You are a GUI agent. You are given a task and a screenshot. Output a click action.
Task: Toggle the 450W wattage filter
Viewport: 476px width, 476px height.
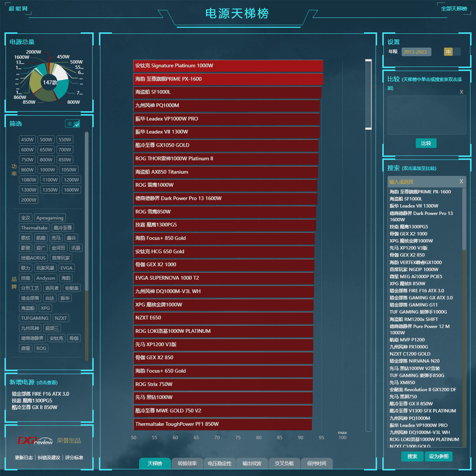(27, 140)
